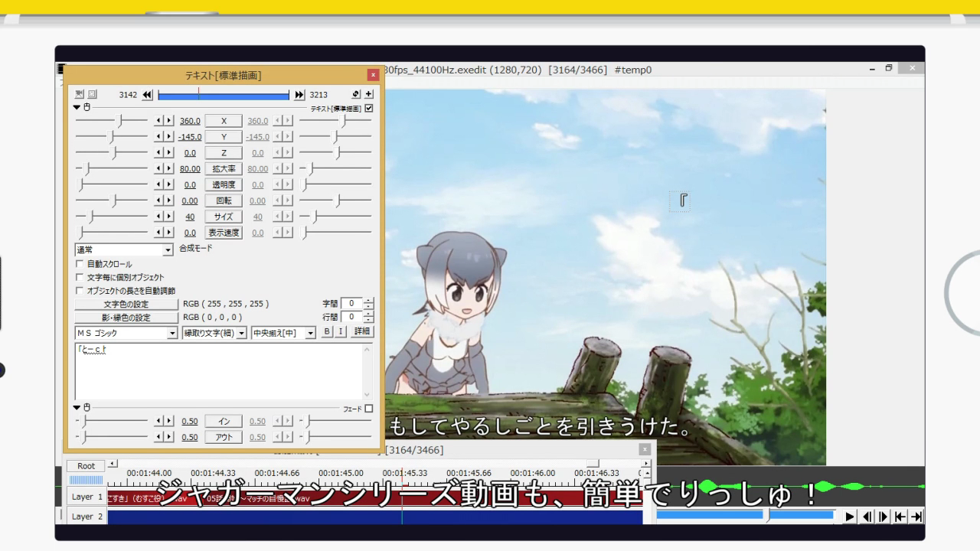Check 文字毎に個別オブジェクト option
The image size is (980, 551).
click(x=80, y=277)
